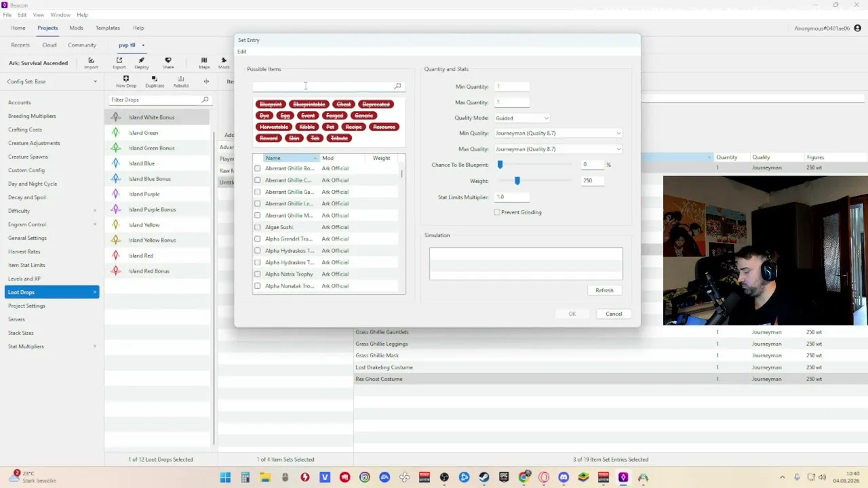The image size is (868, 488).
Task: Open the Maps toolbar icon
Action: 204,60
